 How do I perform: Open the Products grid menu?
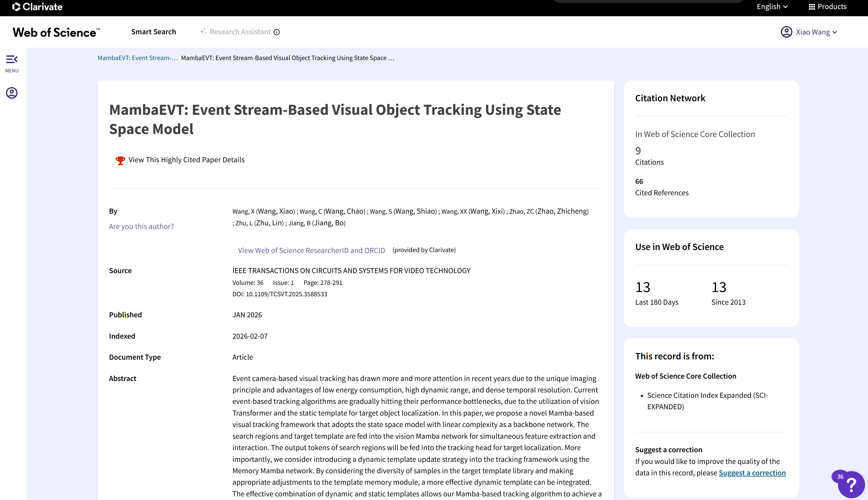(827, 7)
